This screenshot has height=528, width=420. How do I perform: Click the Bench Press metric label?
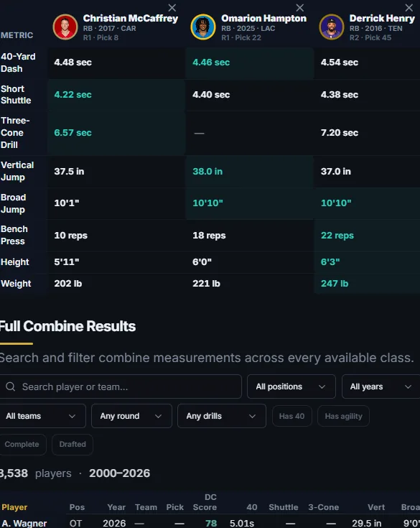(x=14, y=235)
